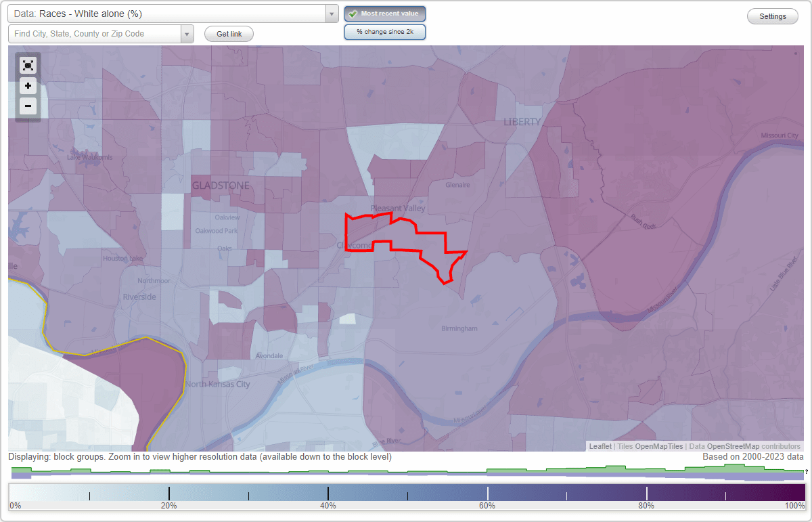Screen dimensions: 812x522
Task: Toggle the data display mode buttons
Action: pyautogui.click(x=384, y=22)
